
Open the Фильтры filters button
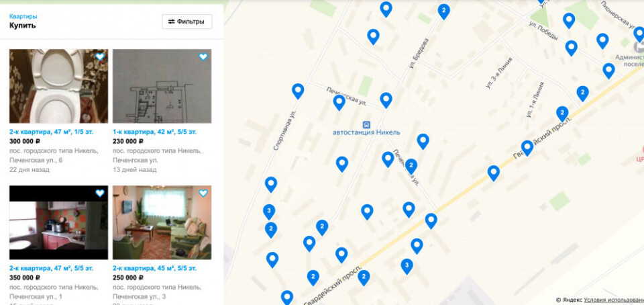[x=187, y=21]
